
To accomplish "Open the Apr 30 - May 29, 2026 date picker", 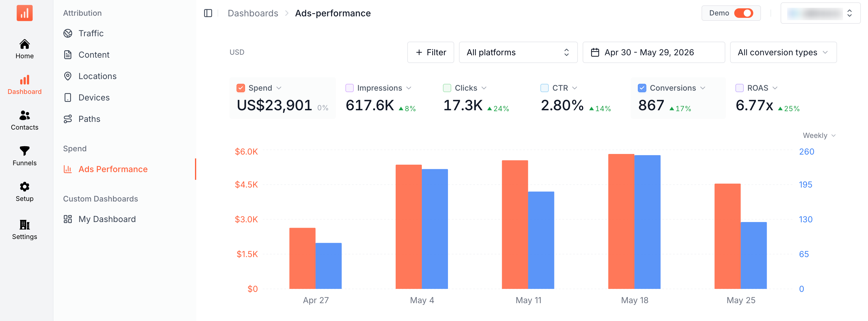I will click(x=653, y=53).
